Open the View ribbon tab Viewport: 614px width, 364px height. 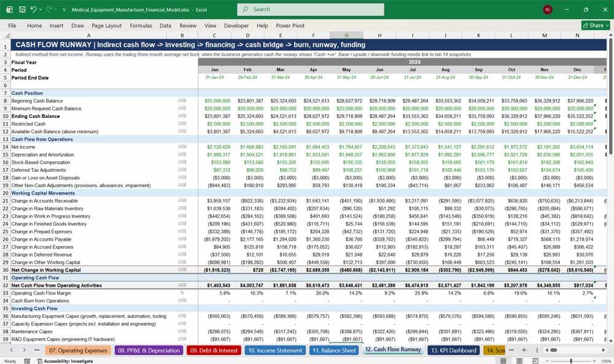[210, 25]
